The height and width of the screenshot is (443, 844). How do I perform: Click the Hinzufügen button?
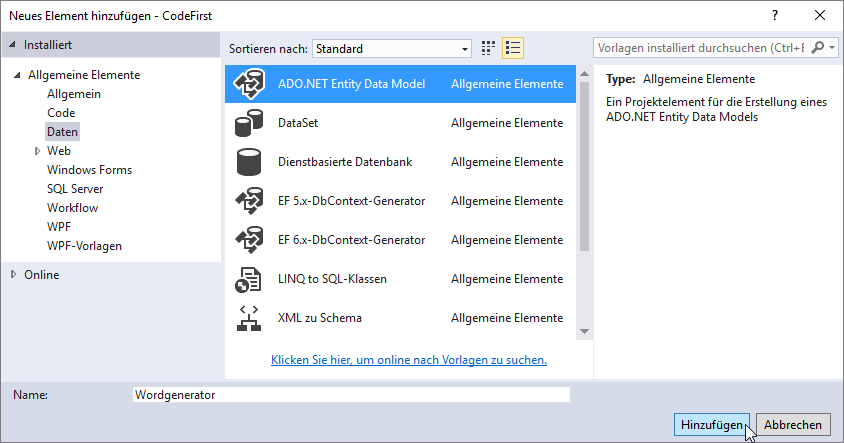click(x=712, y=425)
